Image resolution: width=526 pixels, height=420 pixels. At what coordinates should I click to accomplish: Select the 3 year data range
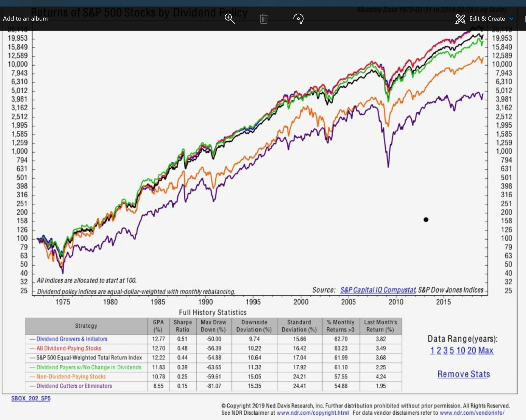click(445, 350)
